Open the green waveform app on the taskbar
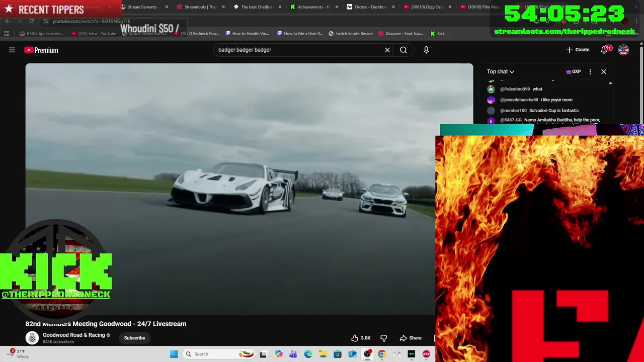Viewport: 644px width, 362px height. 412,354
